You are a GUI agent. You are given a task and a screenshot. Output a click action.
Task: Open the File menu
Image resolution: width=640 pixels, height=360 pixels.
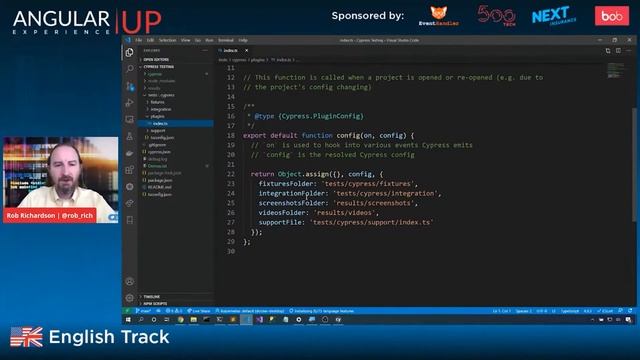pyautogui.click(x=139, y=40)
